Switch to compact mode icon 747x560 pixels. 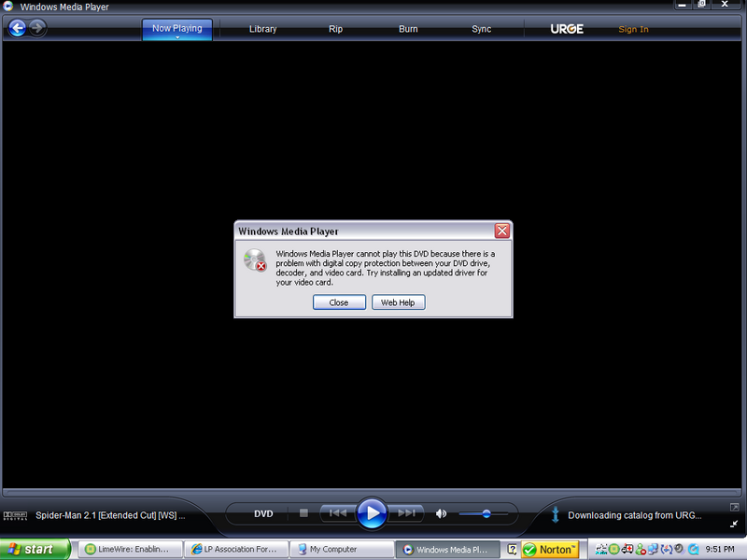coord(734,524)
